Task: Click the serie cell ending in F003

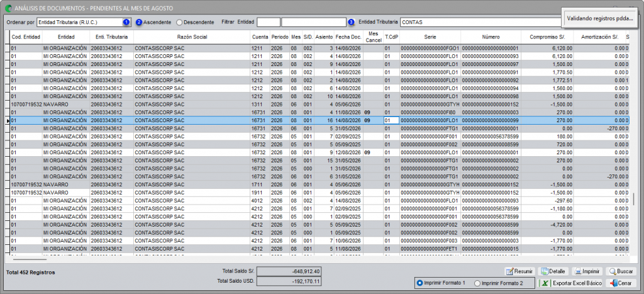Action: pyautogui.click(x=430, y=241)
